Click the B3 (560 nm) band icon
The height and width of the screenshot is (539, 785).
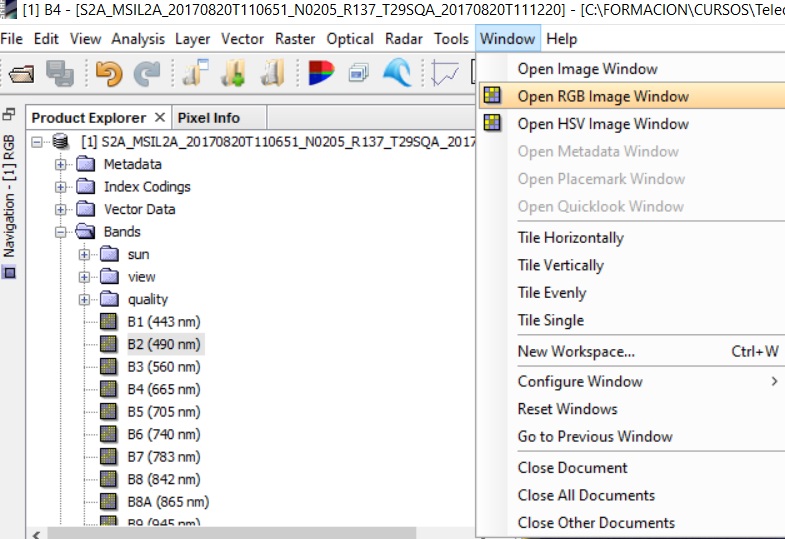109,366
